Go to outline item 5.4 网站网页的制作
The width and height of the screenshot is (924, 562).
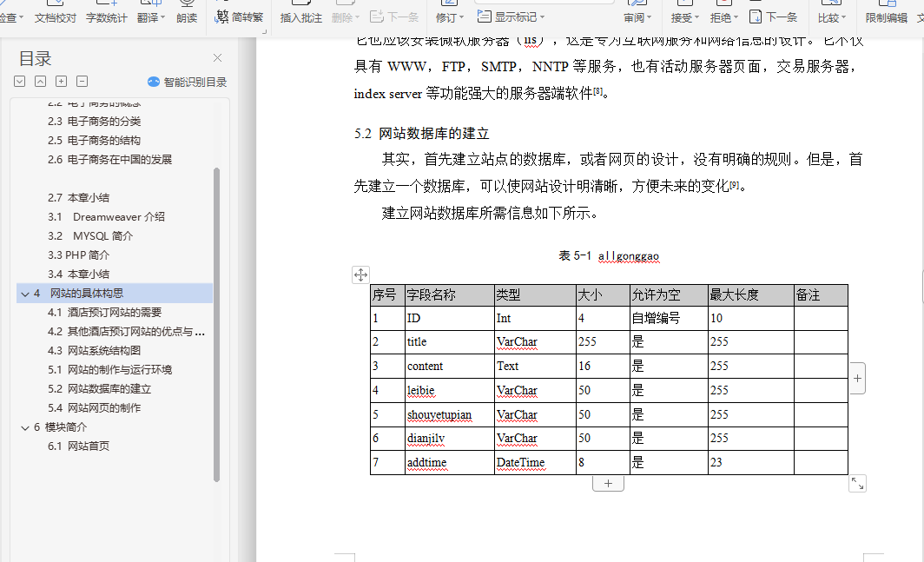tap(95, 408)
